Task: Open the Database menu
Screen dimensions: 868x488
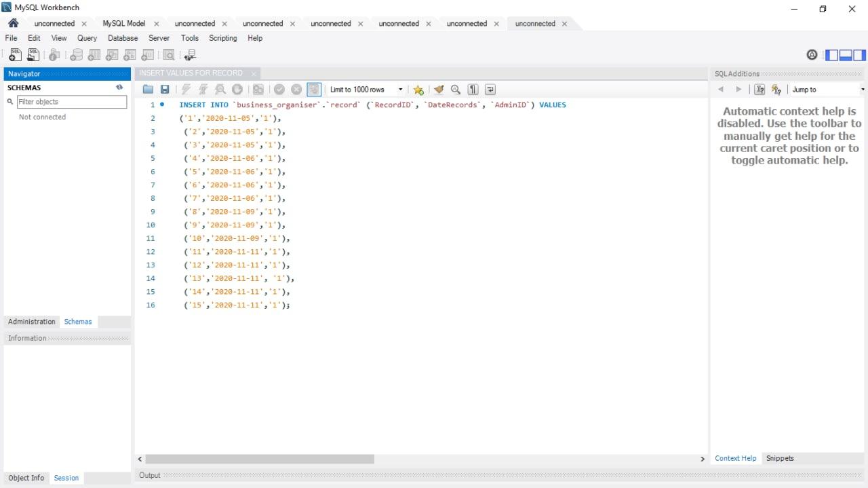Action: [x=122, y=38]
